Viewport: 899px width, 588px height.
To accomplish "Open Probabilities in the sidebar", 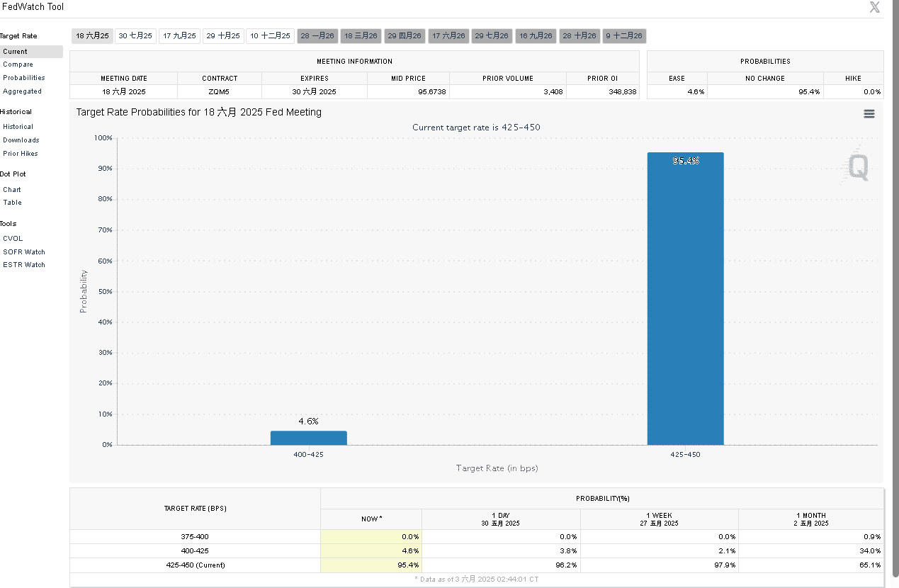I will 23,78.
